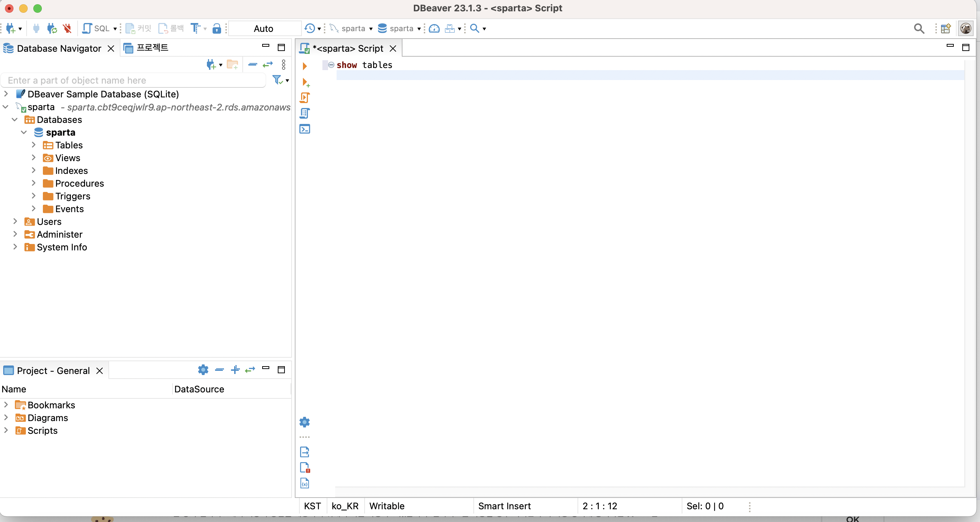
Task: Switch to the 프로젝트 tab
Action: (147, 48)
